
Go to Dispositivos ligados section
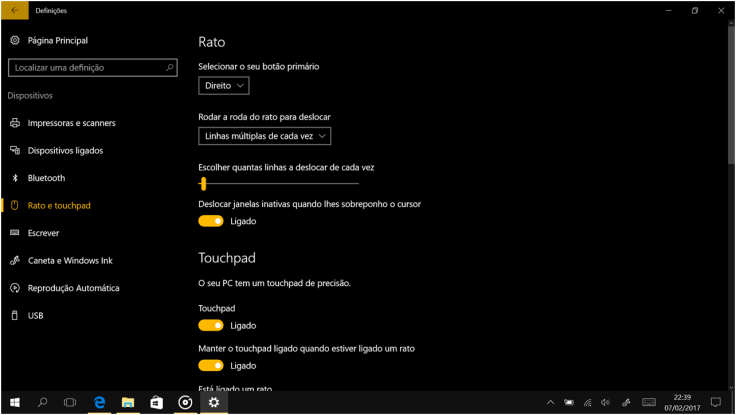click(x=65, y=151)
